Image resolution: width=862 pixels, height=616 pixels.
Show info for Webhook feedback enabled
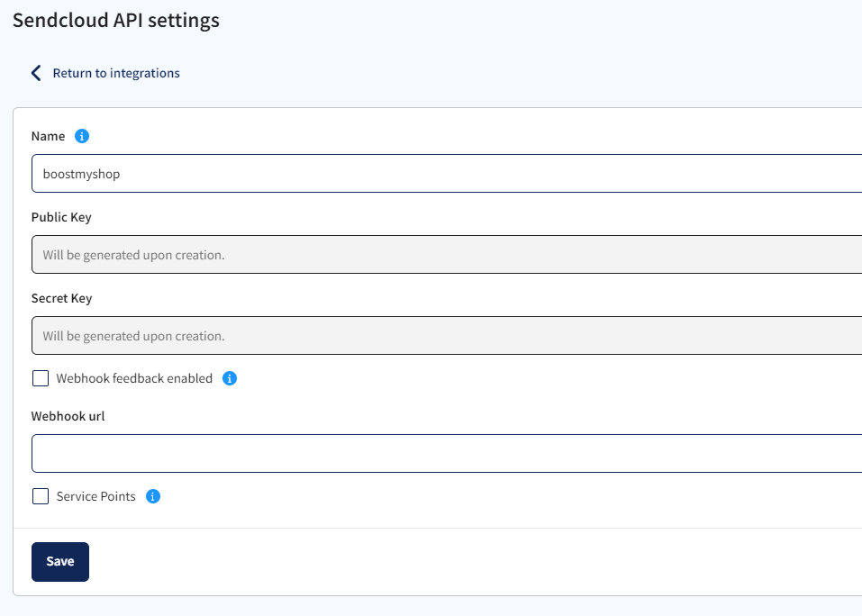click(230, 378)
